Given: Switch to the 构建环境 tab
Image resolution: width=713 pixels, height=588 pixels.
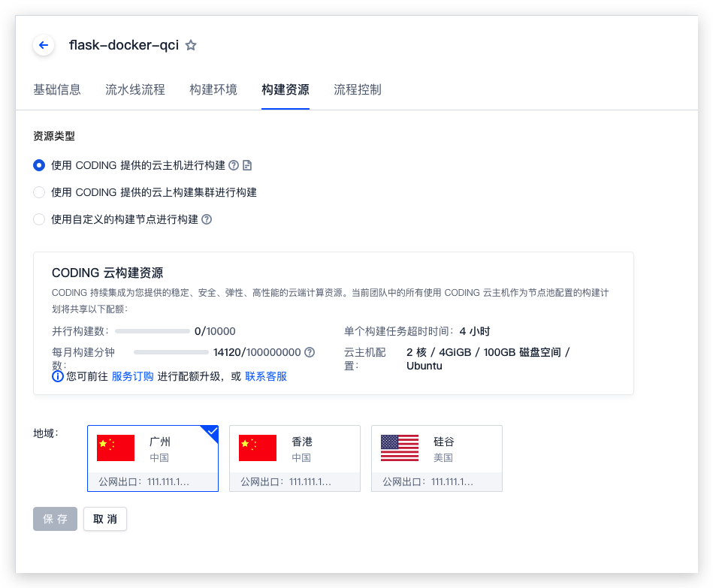Looking at the screenshot, I should tap(213, 89).
